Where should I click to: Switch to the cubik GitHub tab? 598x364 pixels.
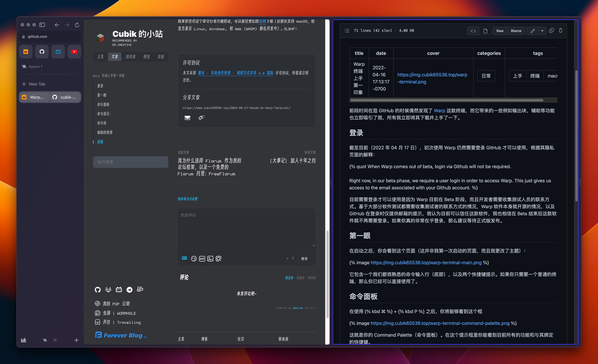point(65,97)
